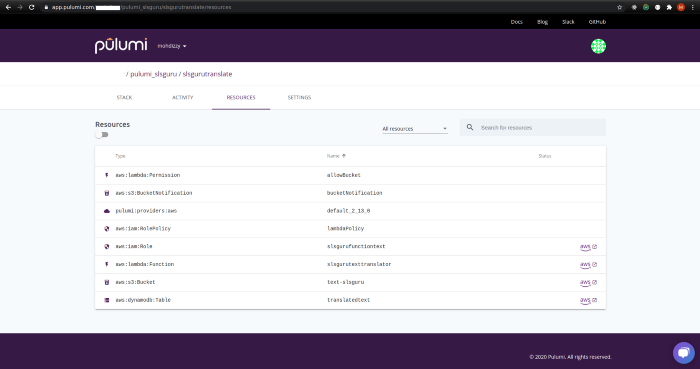Open the chat support bubble
The image size is (700, 369).
(x=683, y=353)
